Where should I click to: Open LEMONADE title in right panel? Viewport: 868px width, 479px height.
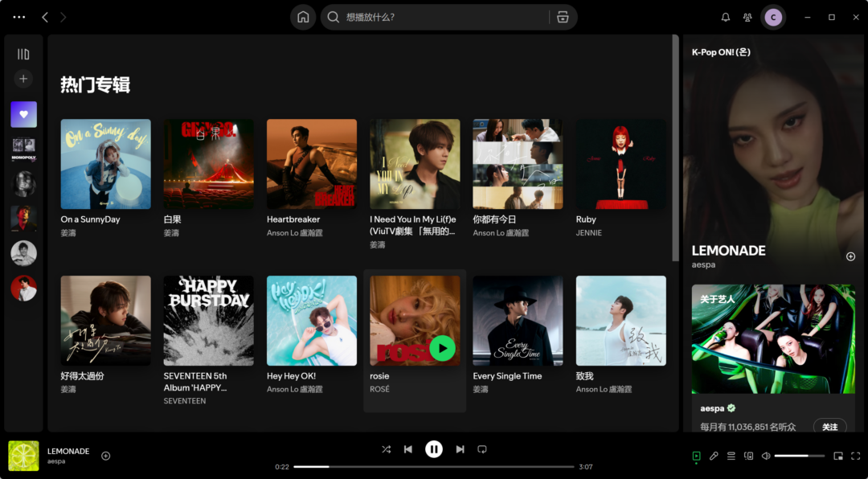pos(728,251)
